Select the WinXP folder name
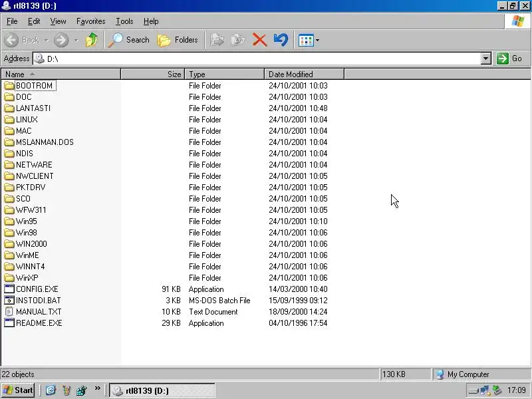 (27, 278)
